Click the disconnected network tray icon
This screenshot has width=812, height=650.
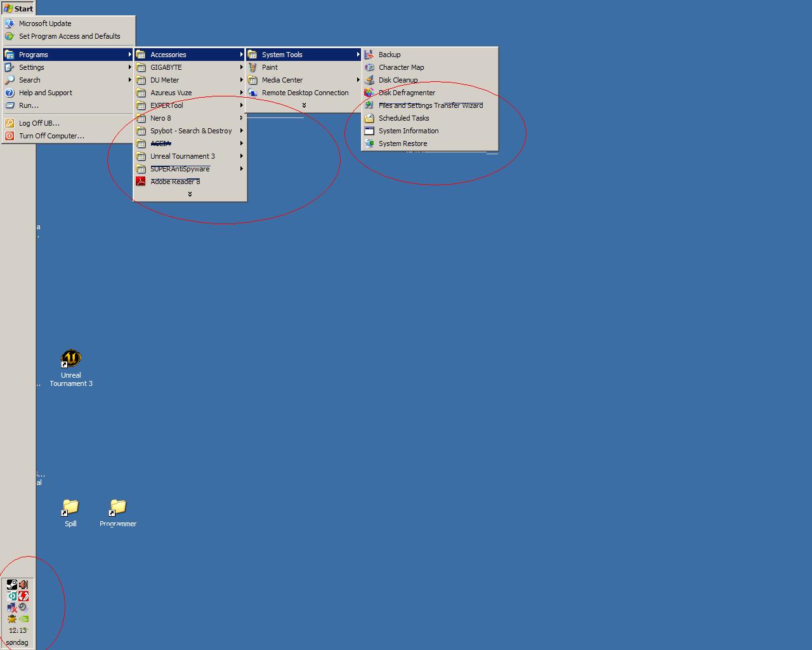12,607
